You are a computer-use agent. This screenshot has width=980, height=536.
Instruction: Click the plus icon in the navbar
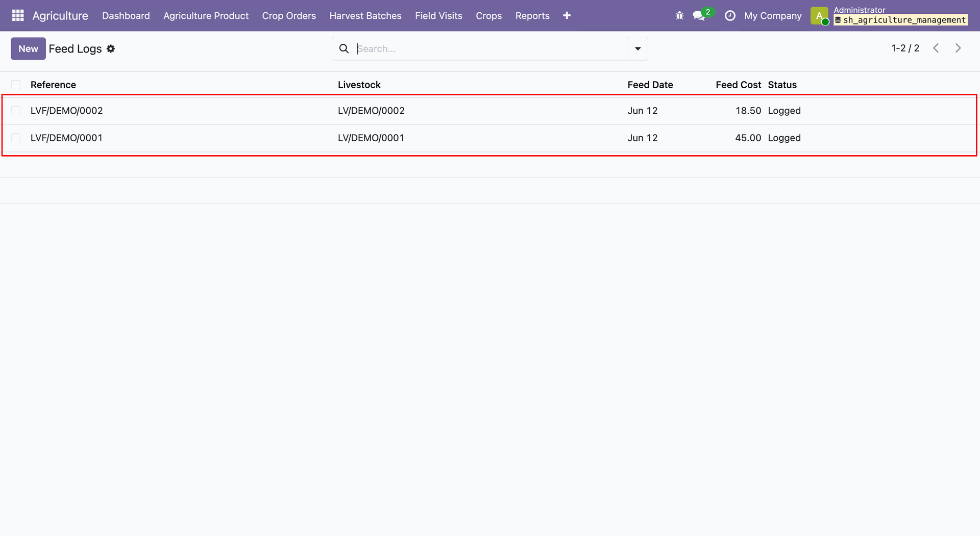point(567,16)
